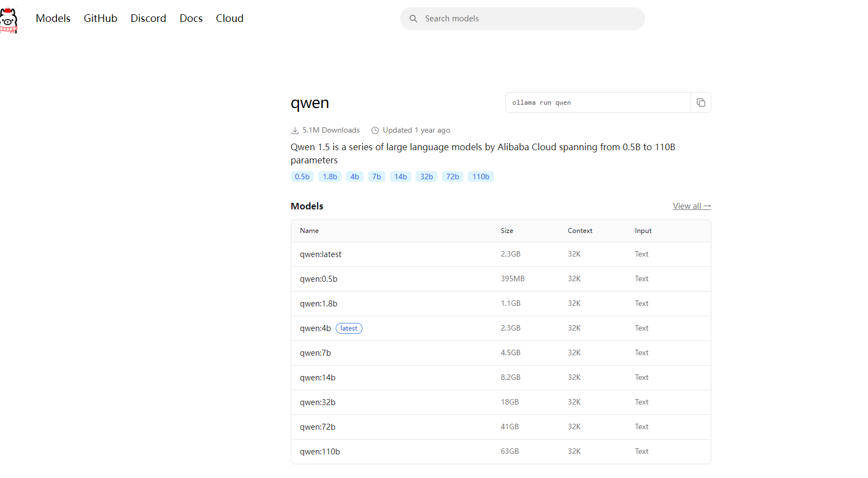Select the 72b tag

tap(453, 177)
